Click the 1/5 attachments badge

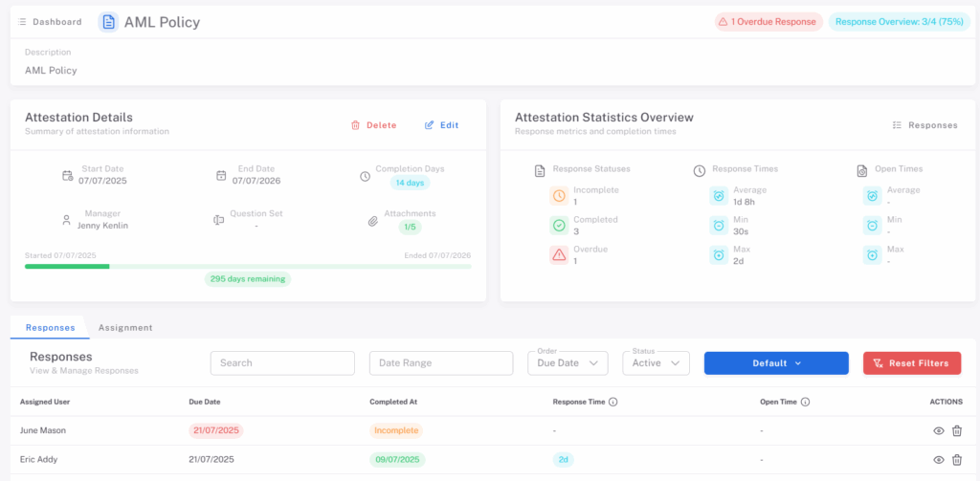point(410,227)
